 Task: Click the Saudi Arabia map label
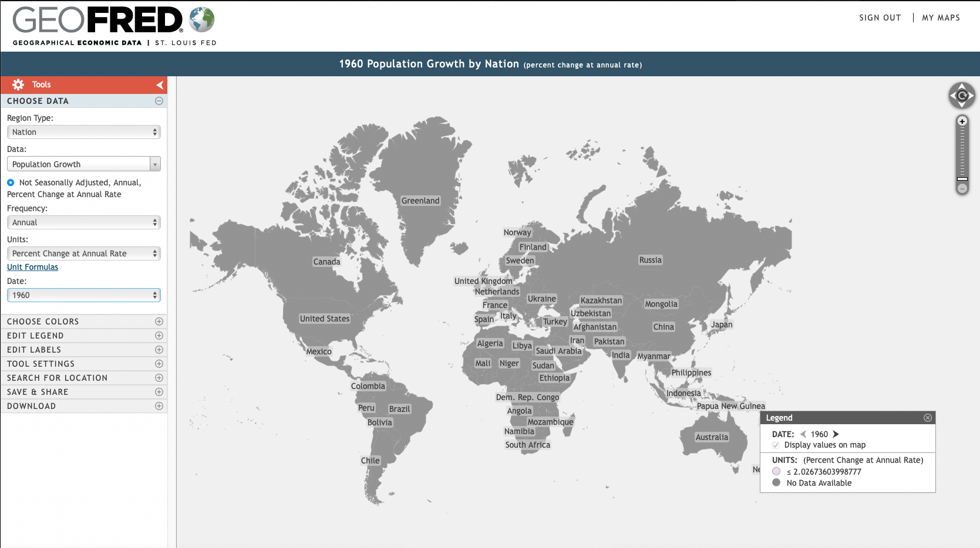tap(558, 351)
